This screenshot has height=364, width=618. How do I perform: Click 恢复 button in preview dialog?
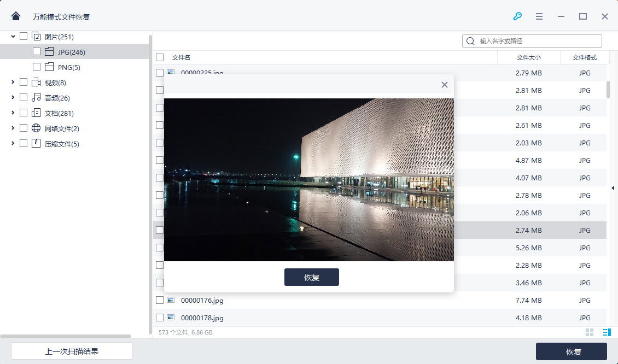pos(311,277)
